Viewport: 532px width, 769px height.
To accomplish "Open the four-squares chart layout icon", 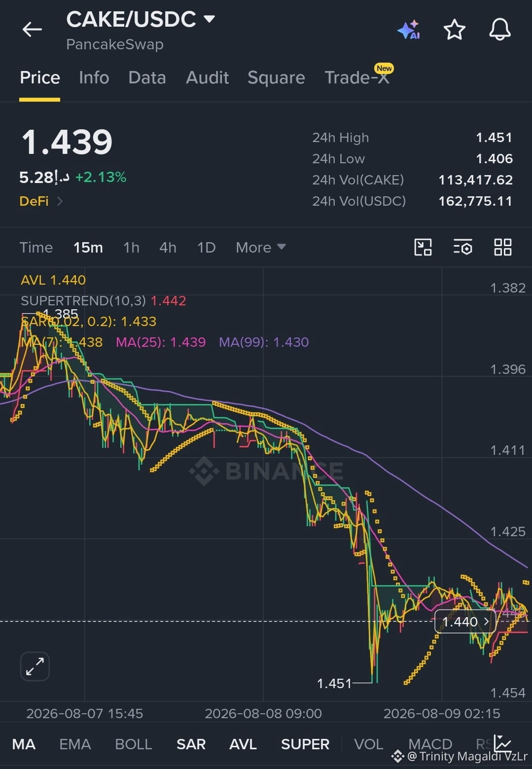I will tap(503, 247).
